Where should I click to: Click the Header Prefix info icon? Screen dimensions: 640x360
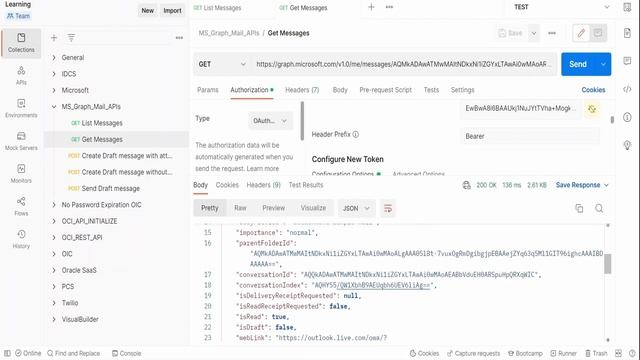click(x=356, y=134)
